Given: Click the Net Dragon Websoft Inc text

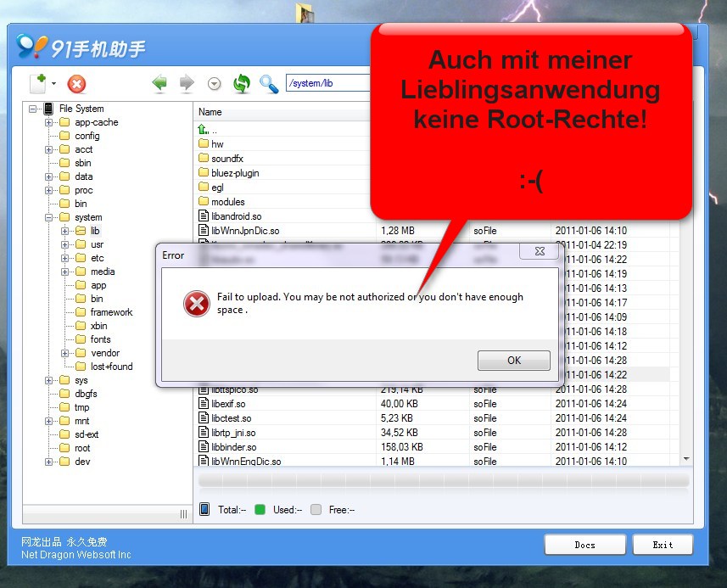Looking at the screenshot, I should coord(76,555).
